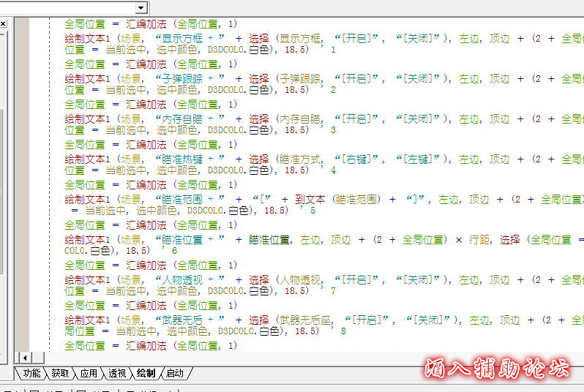The image size is (584, 392).
Task: Click the horizontal scrollbar left arrow
Action: coord(25,358)
